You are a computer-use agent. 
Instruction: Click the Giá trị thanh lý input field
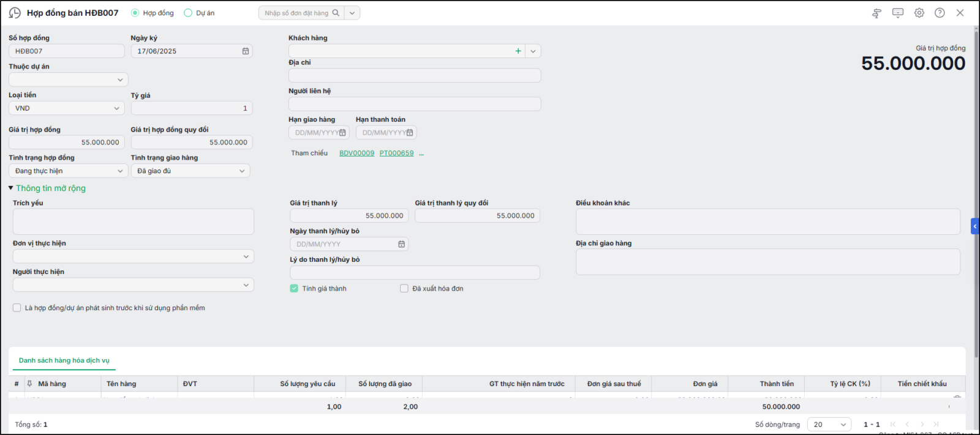(x=349, y=215)
